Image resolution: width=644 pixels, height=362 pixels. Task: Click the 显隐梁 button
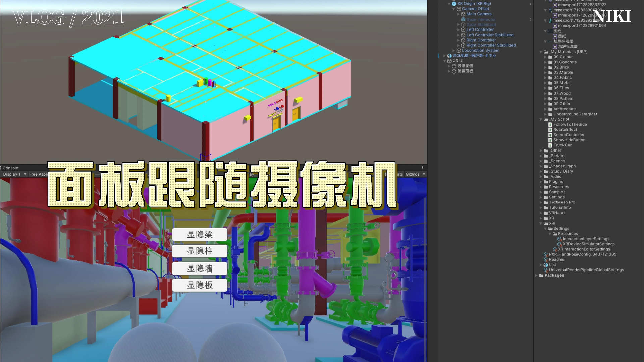pos(200,235)
